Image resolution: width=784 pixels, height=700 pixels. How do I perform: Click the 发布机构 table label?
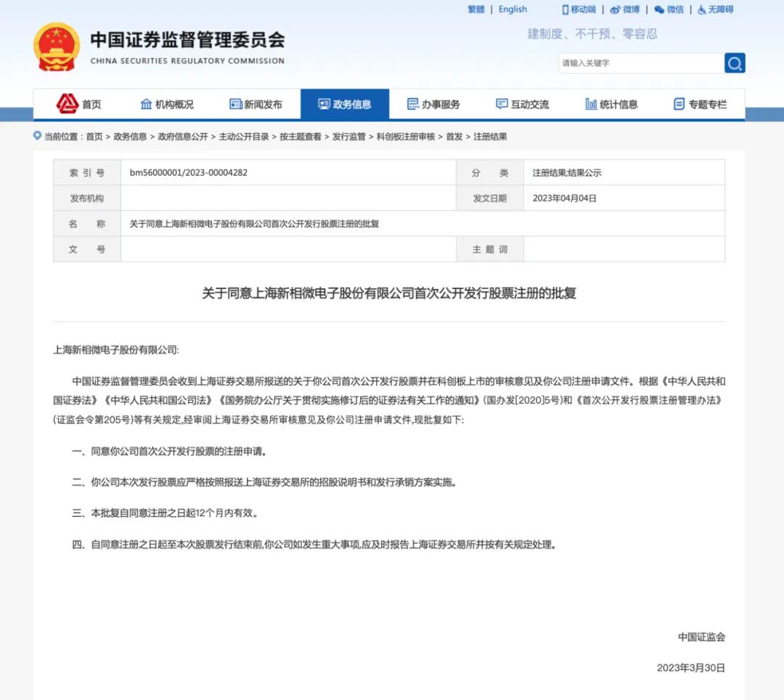pos(87,198)
